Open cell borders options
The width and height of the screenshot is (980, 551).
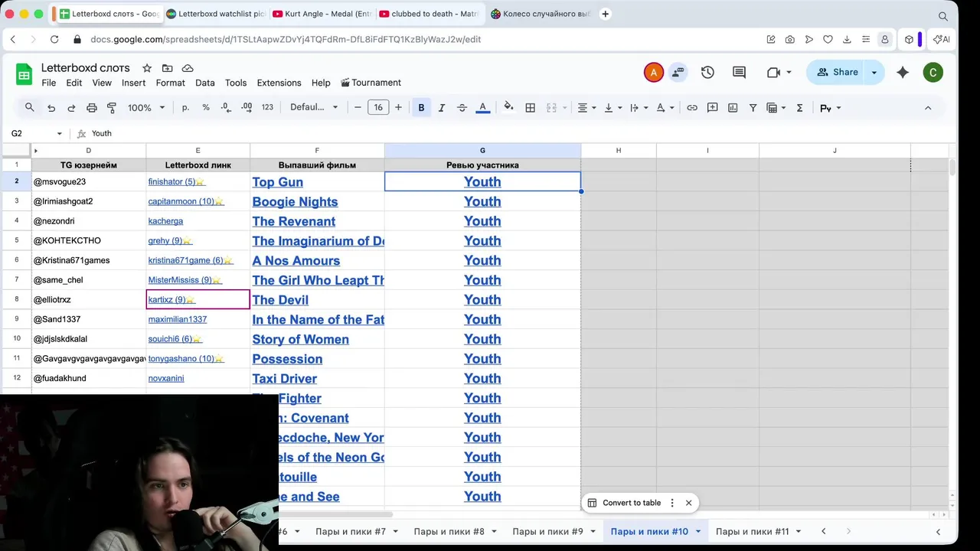point(530,108)
